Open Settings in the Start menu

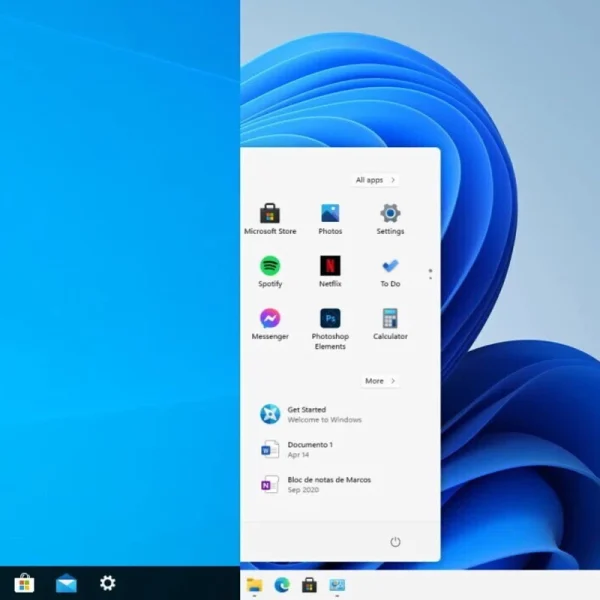click(x=390, y=219)
